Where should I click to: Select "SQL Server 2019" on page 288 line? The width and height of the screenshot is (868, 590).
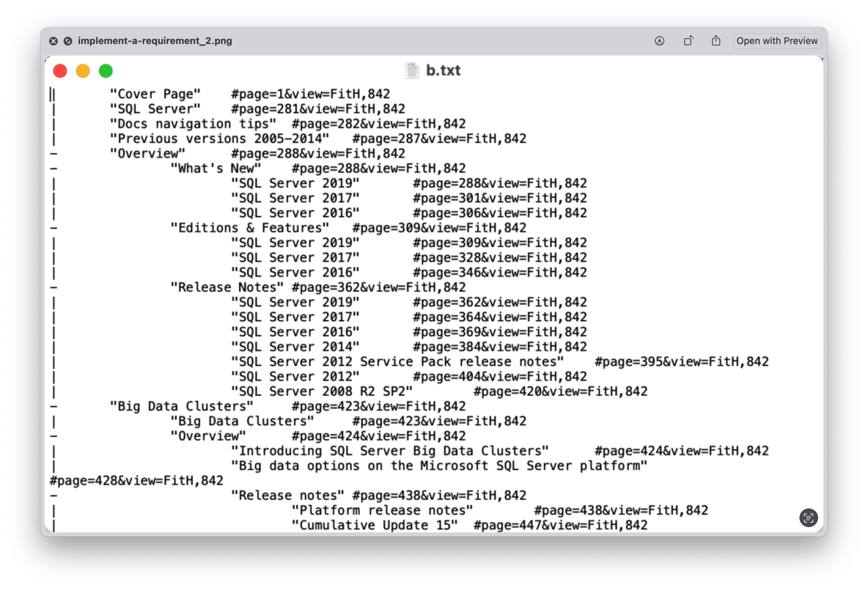click(295, 183)
